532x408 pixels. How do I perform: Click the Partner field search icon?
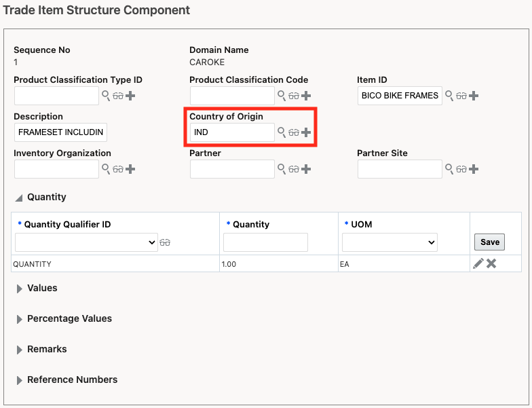click(x=282, y=169)
